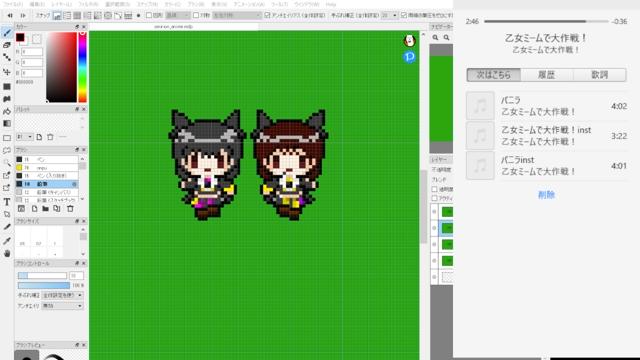Play the バニラinst track in queue
The height and width of the screenshot is (360, 640).
coord(546,166)
